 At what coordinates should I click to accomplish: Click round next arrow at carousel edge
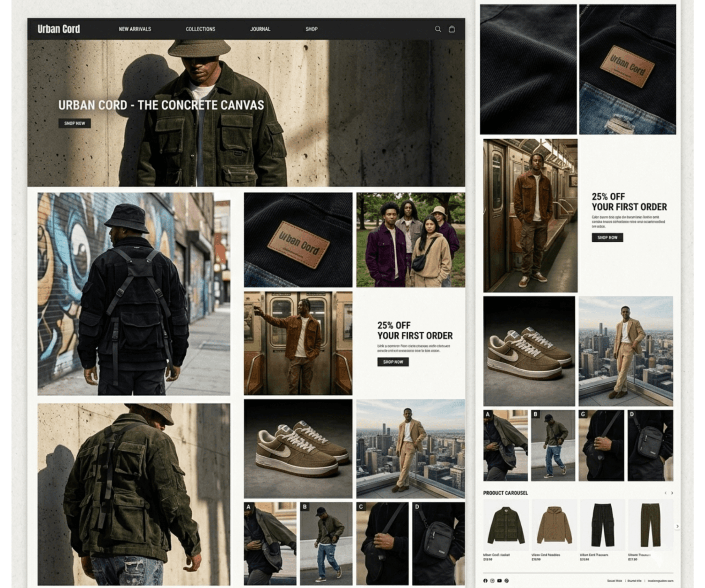[x=677, y=526]
